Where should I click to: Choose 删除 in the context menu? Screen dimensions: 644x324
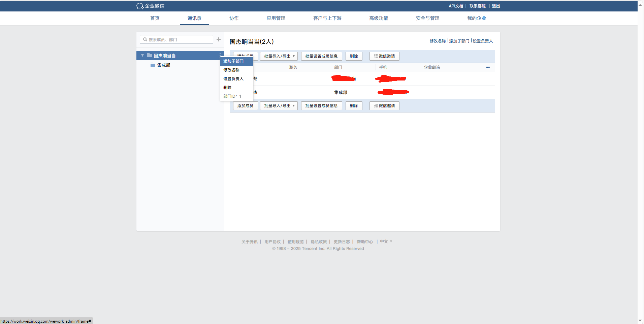click(x=237, y=88)
